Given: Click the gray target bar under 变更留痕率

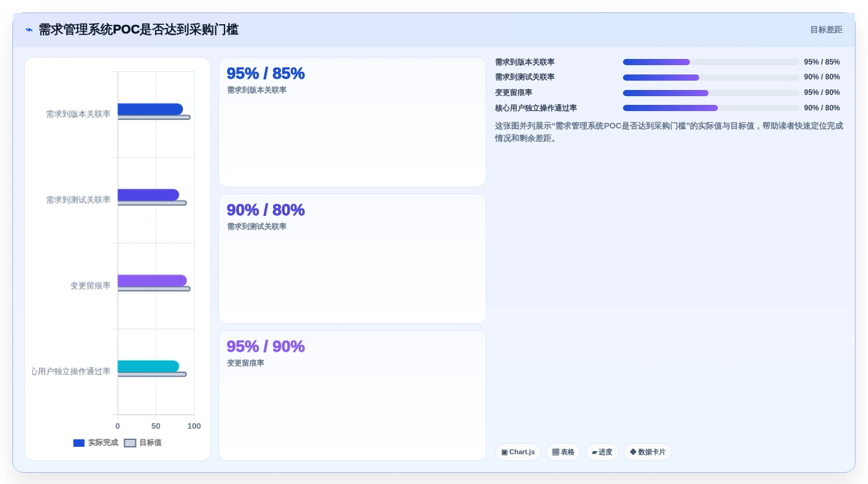Looking at the screenshot, I should point(154,289).
